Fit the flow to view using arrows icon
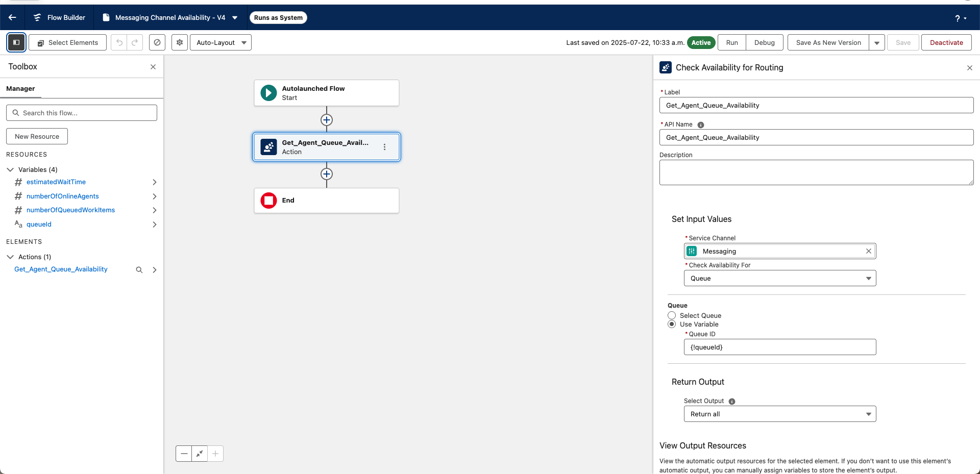Viewport: 980px width, 474px height. click(x=200, y=454)
